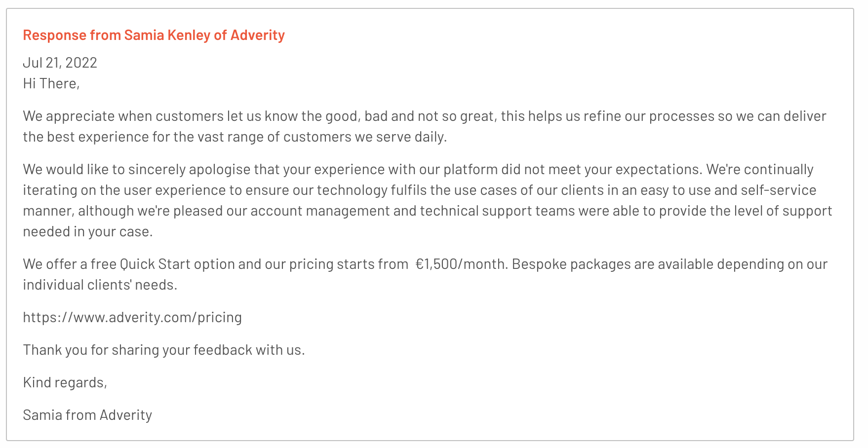Click the 'needed in your case.' line
868x448 pixels.
pyautogui.click(x=88, y=231)
